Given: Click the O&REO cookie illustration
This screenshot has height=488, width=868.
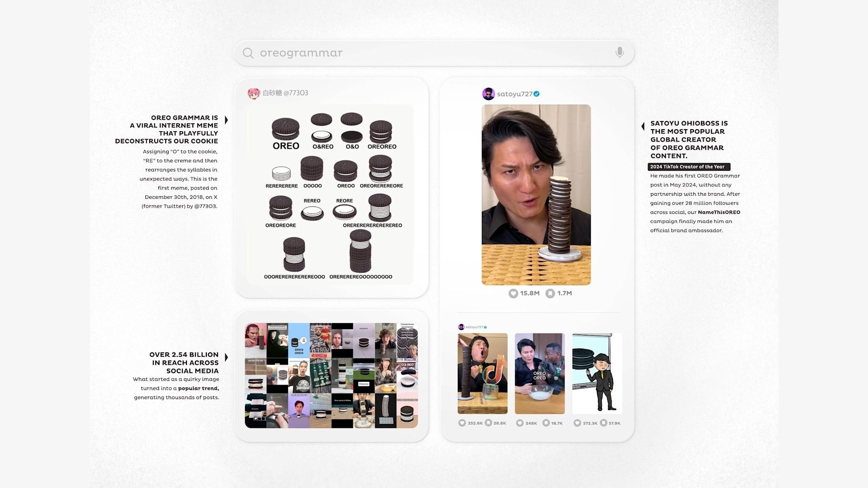Looking at the screenshot, I should [x=321, y=128].
